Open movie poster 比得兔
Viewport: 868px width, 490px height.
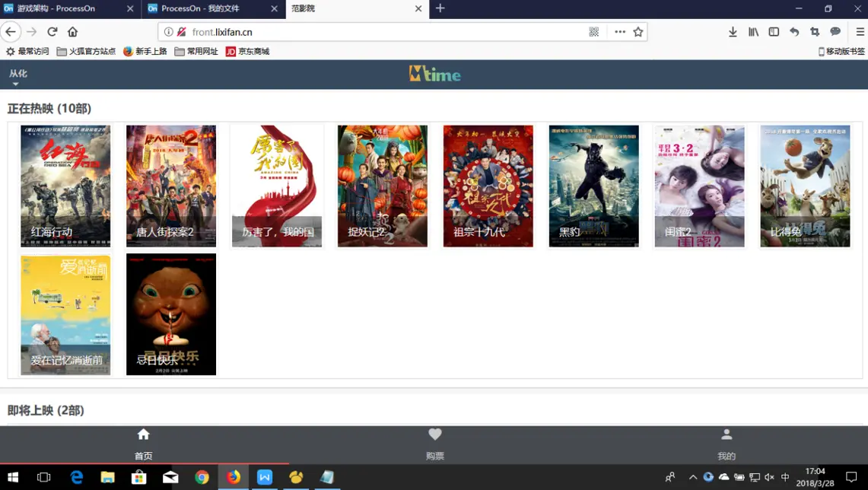pos(806,186)
